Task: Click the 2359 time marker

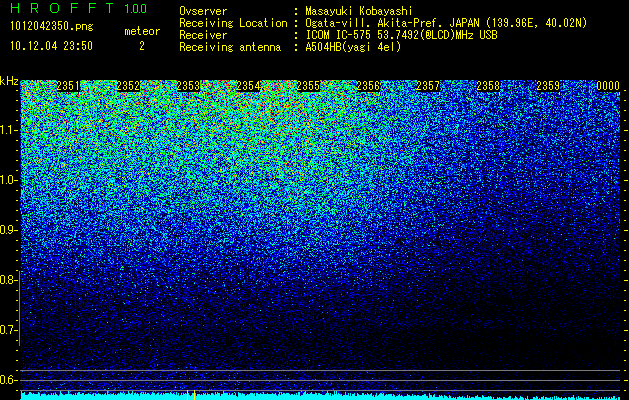Action: [548, 86]
